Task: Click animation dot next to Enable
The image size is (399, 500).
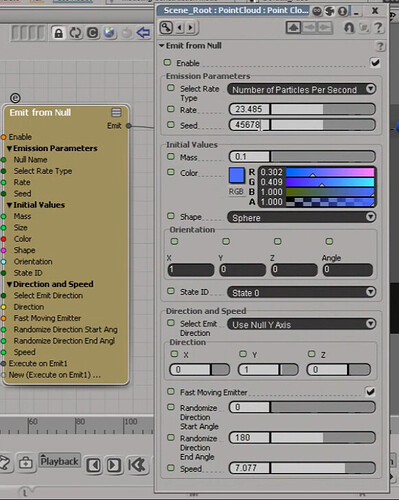Action: (x=167, y=62)
